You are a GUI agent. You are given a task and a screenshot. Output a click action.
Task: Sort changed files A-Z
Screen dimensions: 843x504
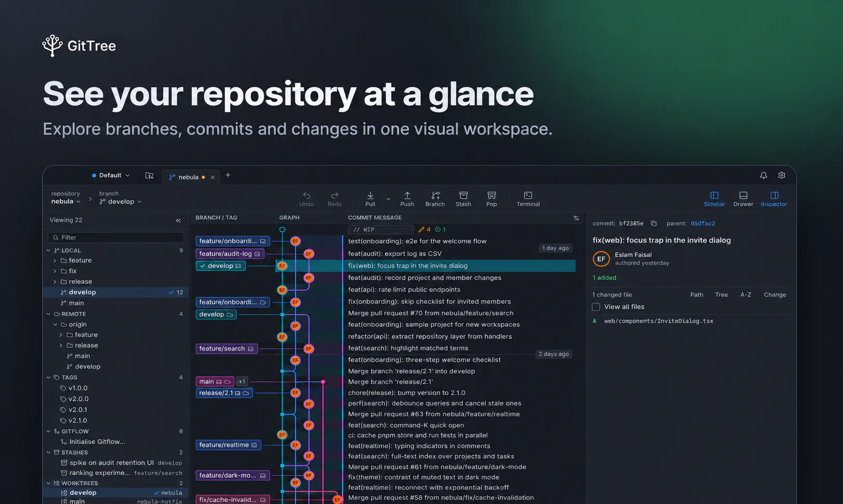pyautogui.click(x=746, y=295)
